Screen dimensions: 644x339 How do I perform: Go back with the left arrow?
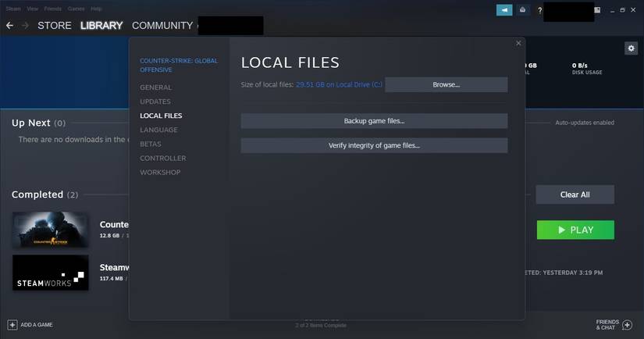click(x=10, y=26)
